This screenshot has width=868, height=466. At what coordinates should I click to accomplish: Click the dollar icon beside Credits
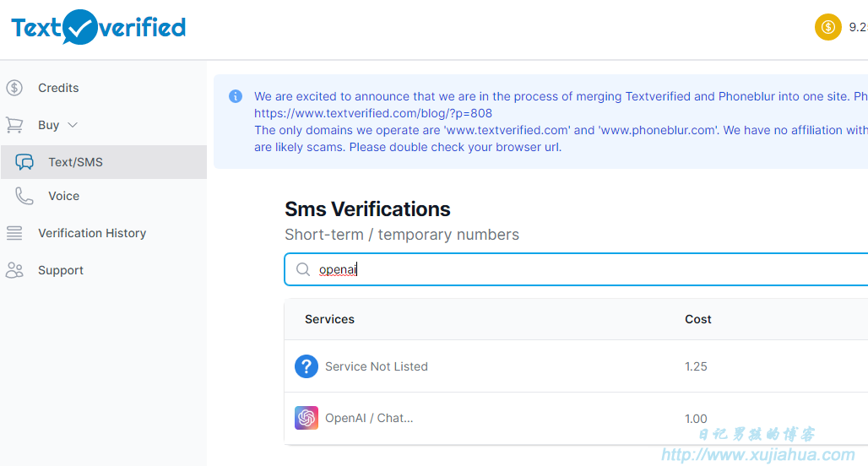pyautogui.click(x=14, y=88)
